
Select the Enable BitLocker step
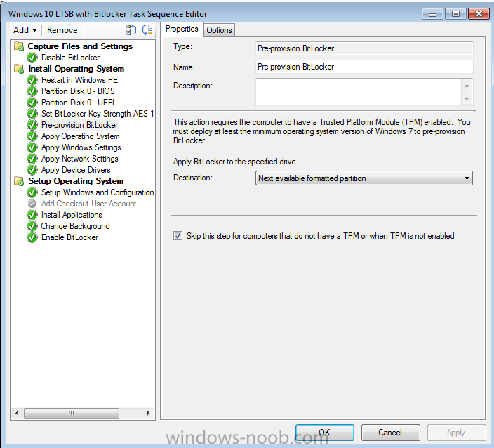[69, 237]
